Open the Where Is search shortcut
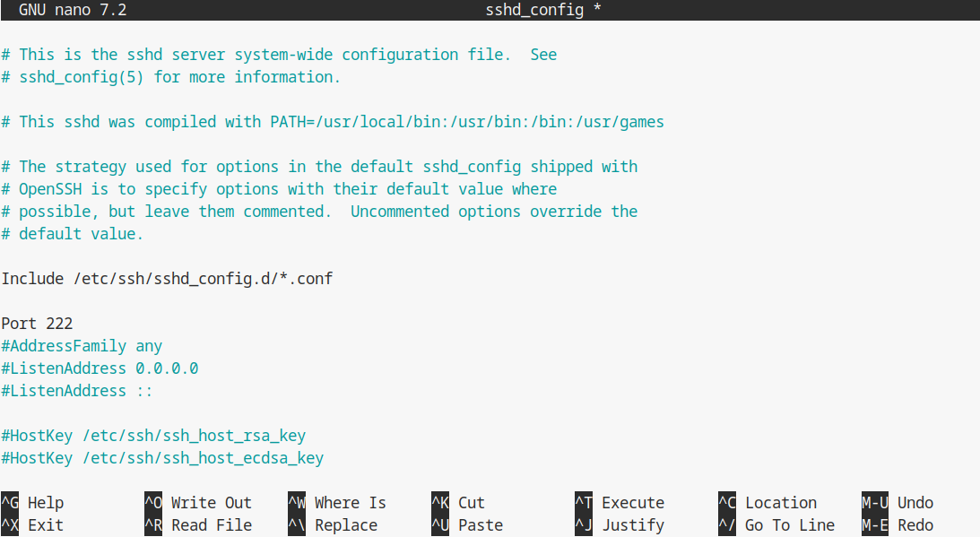 [x=350, y=503]
